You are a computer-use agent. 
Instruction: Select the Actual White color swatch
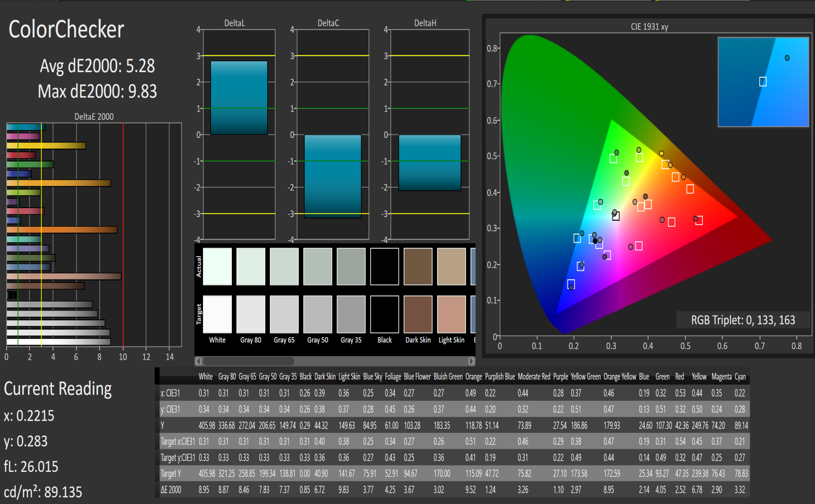217,266
